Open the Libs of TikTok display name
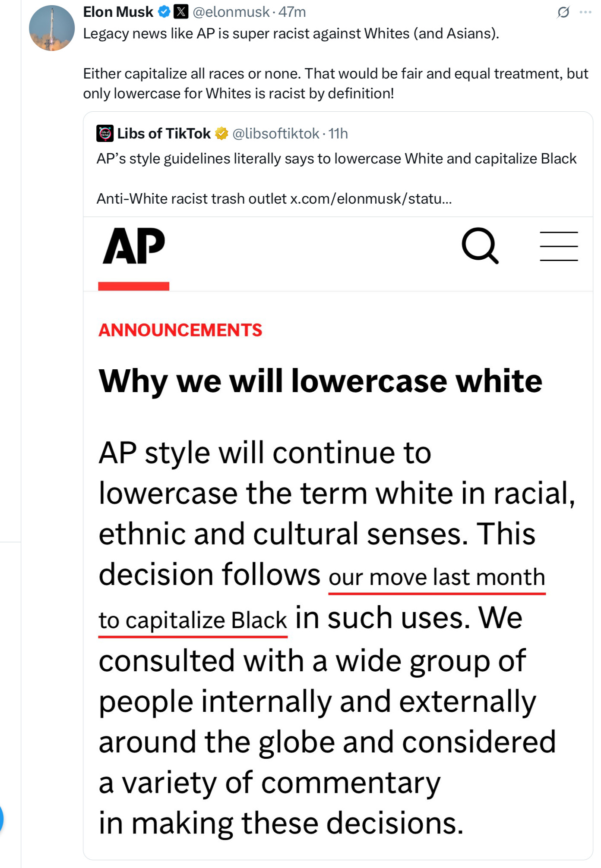 click(164, 134)
